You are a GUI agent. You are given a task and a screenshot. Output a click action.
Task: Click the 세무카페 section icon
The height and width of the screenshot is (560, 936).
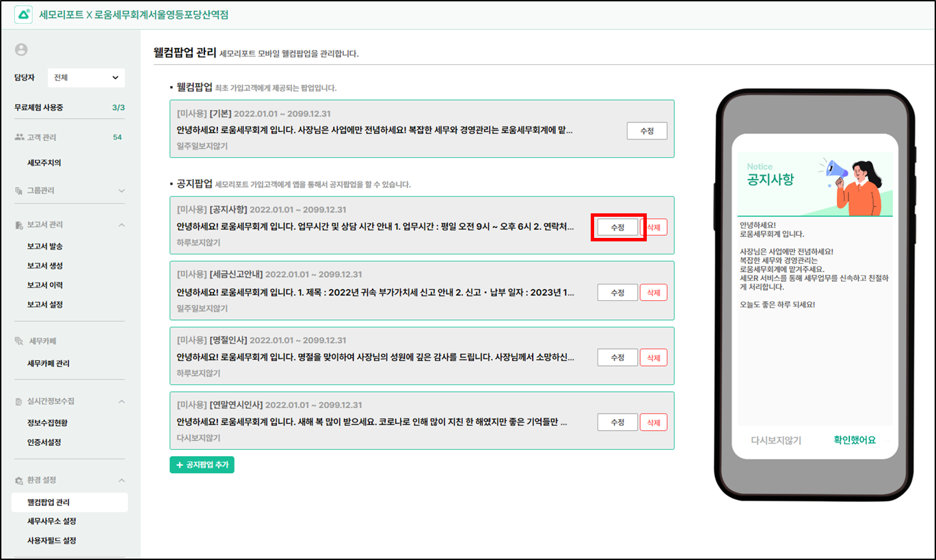[19, 341]
